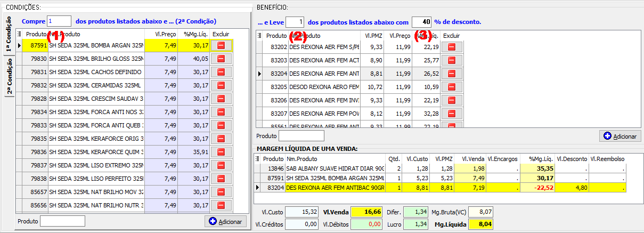Sort Benefício grid by Vl.Preço header
This screenshot has width=644, height=233.
(x=399, y=36)
